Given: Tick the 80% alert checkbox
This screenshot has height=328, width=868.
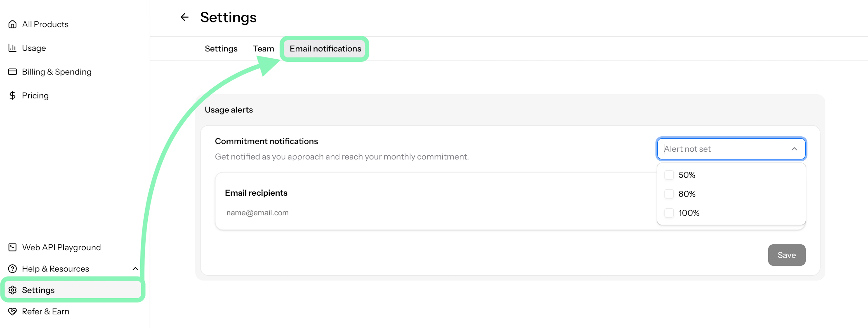Looking at the screenshot, I should pyautogui.click(x=669, y=194).
